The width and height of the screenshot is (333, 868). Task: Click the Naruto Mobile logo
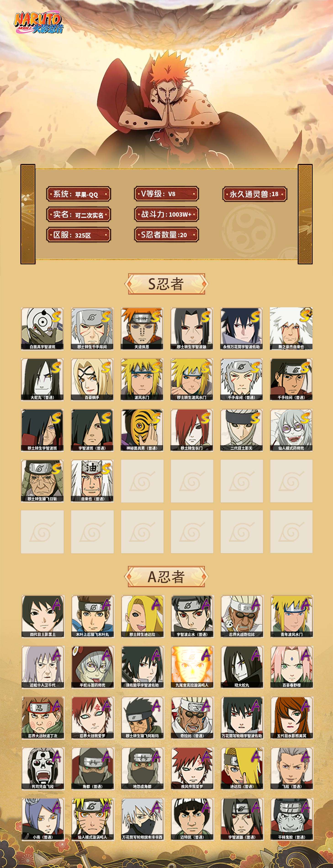38,23
